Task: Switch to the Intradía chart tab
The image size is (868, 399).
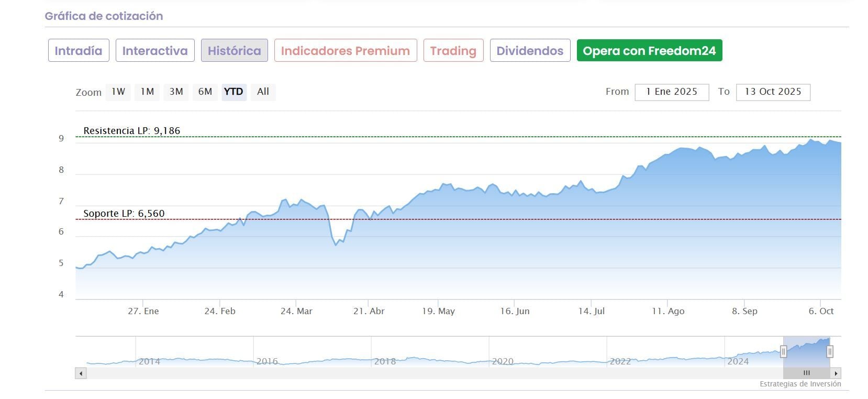Action: (x=79, y=51)
